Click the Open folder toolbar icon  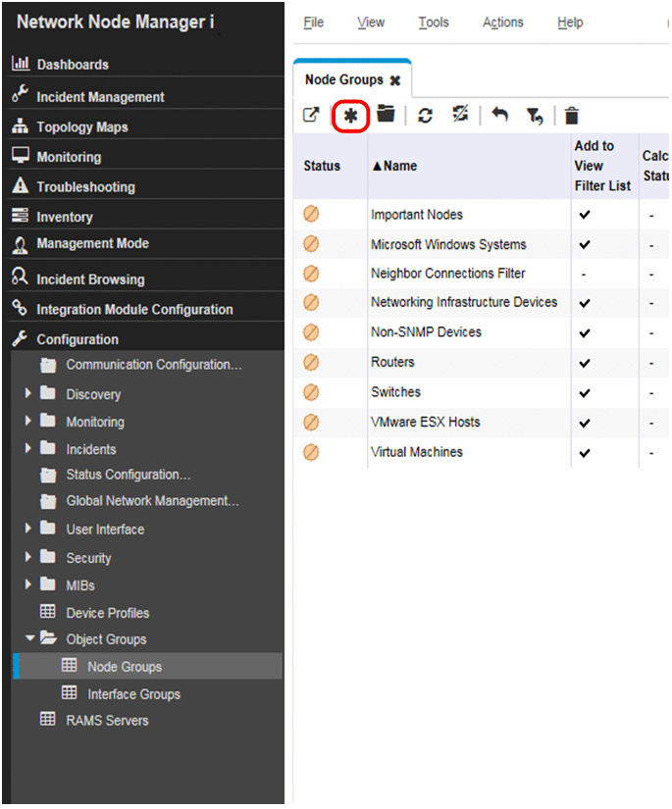click(386, 116)
